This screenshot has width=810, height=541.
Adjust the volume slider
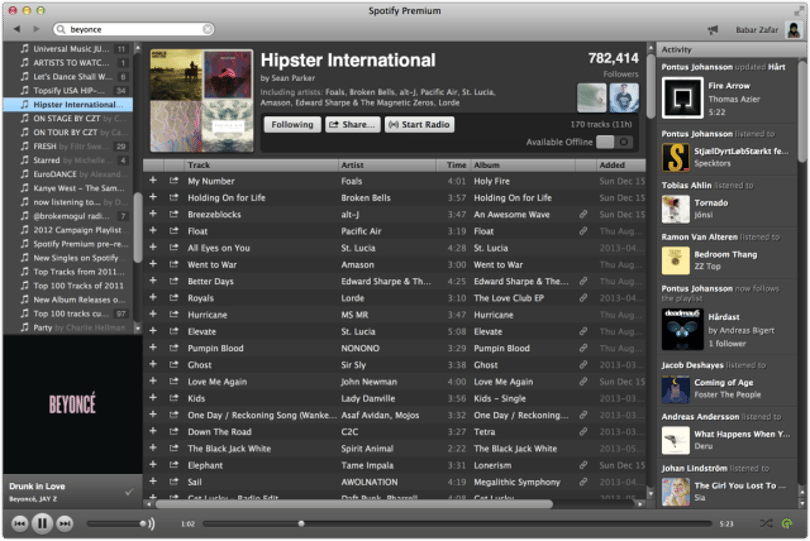pos(117,523)
